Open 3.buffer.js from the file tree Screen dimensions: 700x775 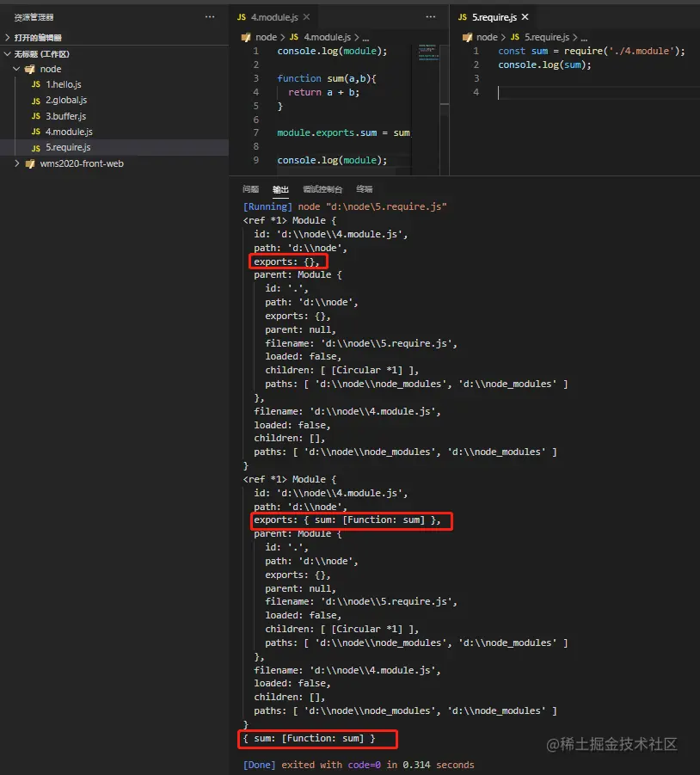coord(65,116)
